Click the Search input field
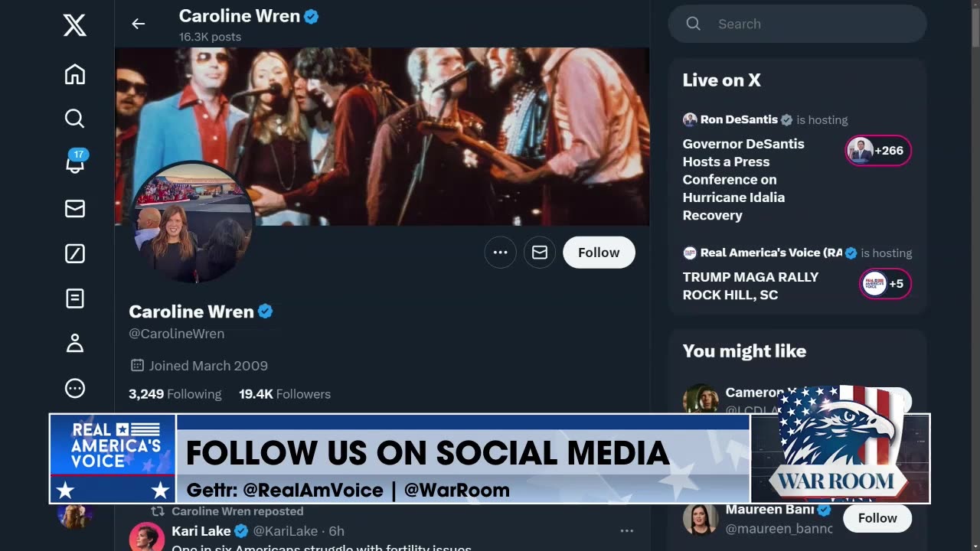Screen dimensions: 980x551 click(x=798, y=24)
